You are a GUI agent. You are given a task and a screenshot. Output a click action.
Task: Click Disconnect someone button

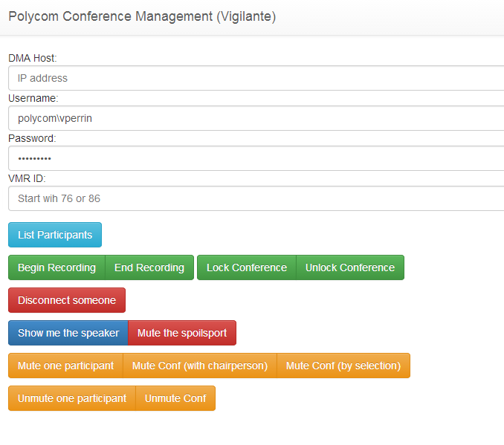67,300
